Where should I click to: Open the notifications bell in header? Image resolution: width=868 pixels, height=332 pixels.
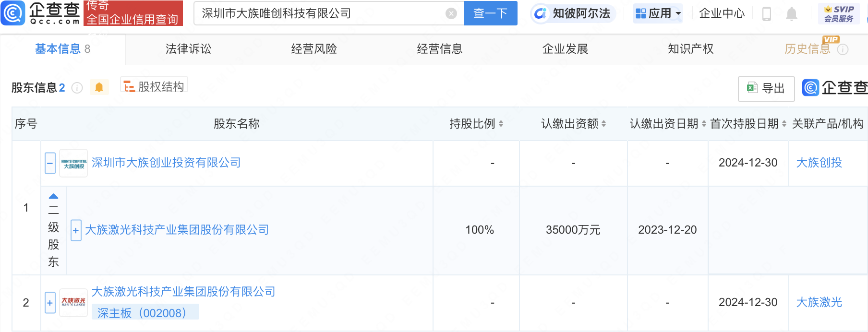pos(792,14)
